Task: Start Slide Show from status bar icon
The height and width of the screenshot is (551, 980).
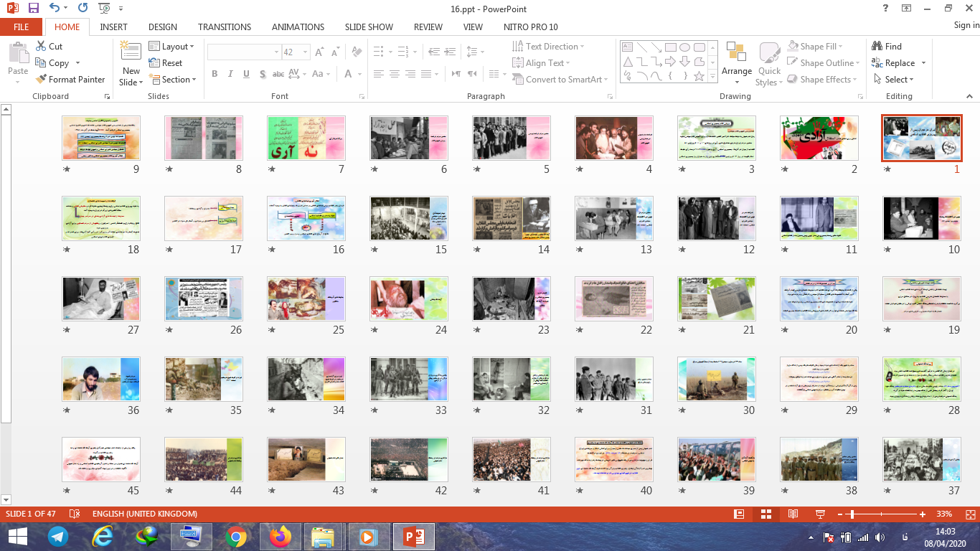Action: click(x=820, y=514)
